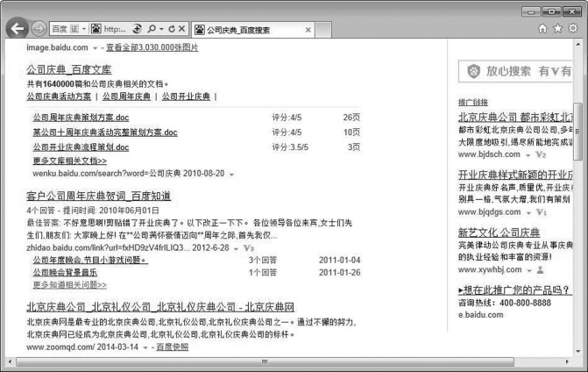This screenshot has width=588, height=372.
Task: Click the V1 badge after www.bjqdgs.com
Action: 542,212
